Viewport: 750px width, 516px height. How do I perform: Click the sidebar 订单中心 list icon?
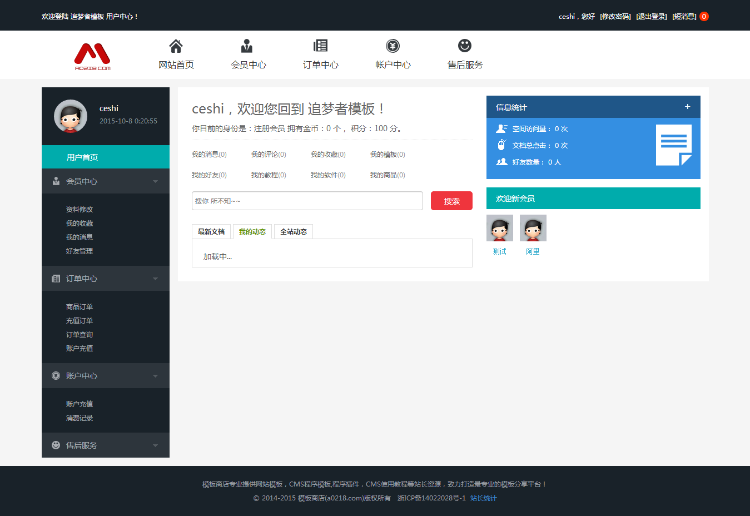click(x=56, y=278)
